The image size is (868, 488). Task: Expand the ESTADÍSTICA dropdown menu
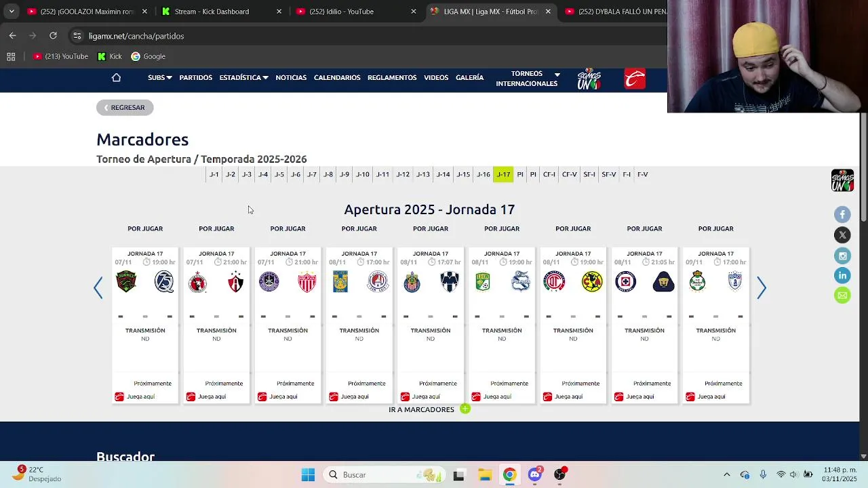[243, 78]
